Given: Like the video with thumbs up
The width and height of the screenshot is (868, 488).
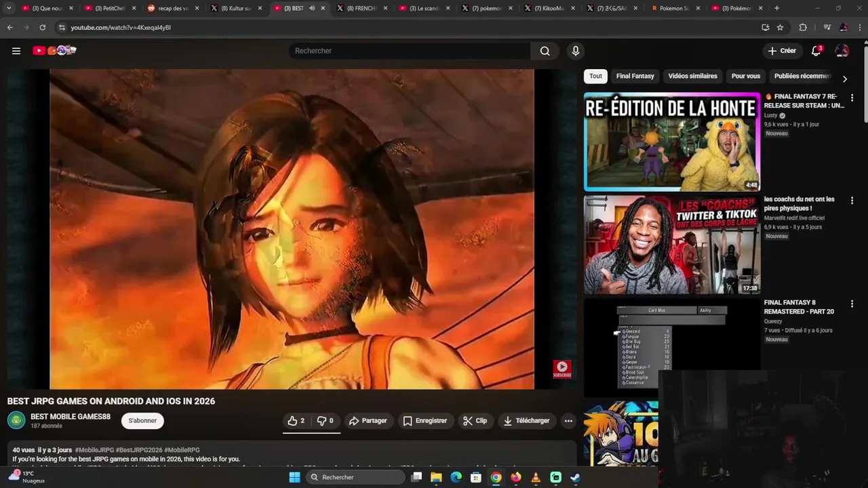Looking at the screenshot, I should click(x=296, y=421).
